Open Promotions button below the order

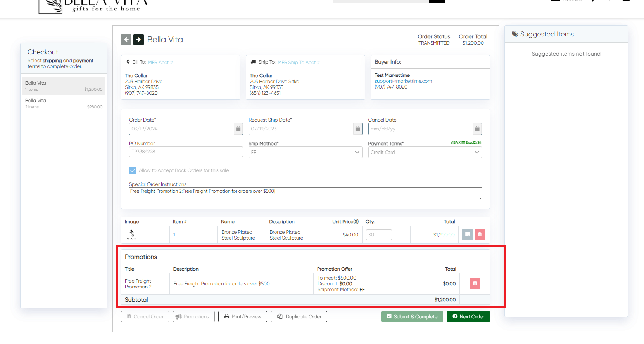194,317
